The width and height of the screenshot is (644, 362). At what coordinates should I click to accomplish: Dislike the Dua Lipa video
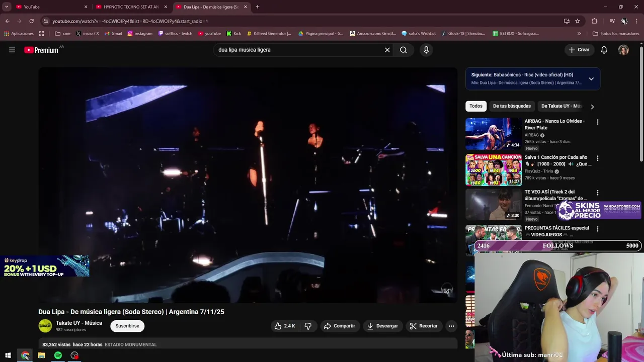[x=308, y=326]
